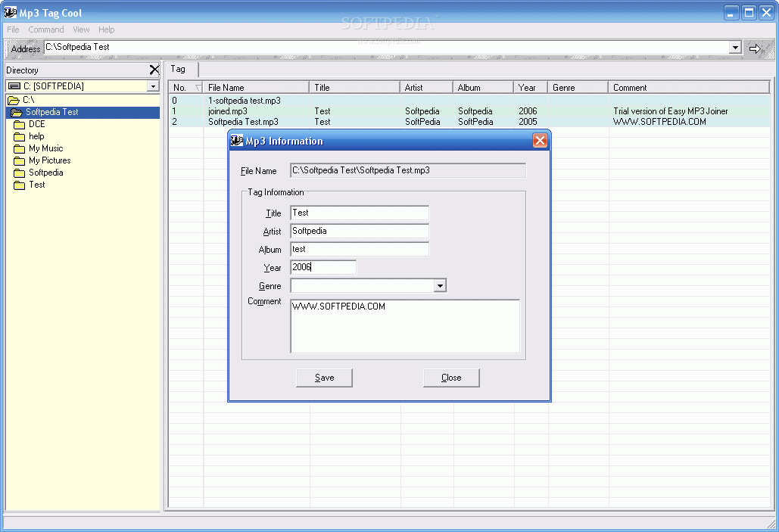Click the Test folder icon in tree
Screen dimensions: 779x532
point(20,185)
